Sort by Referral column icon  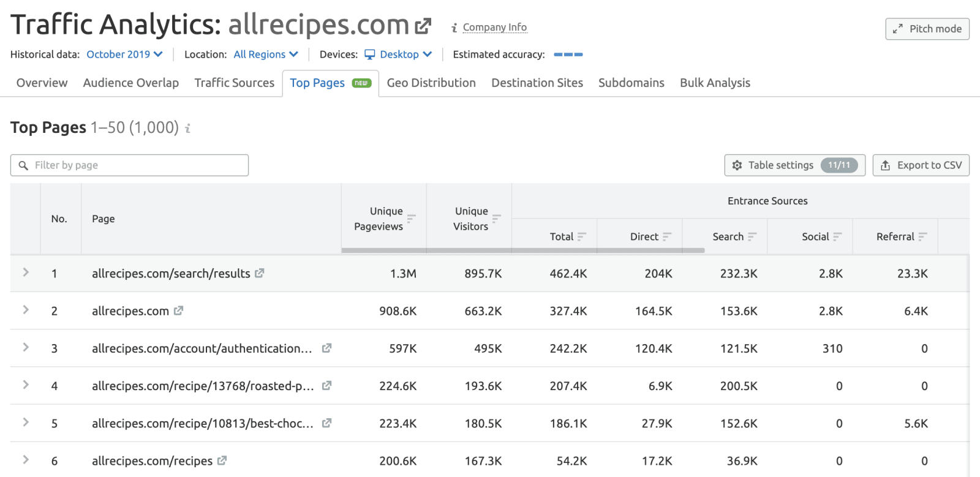922,236
